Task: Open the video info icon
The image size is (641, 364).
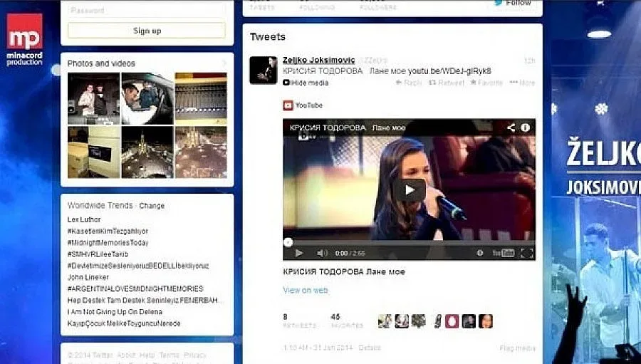Action: [x=526, y=128]
